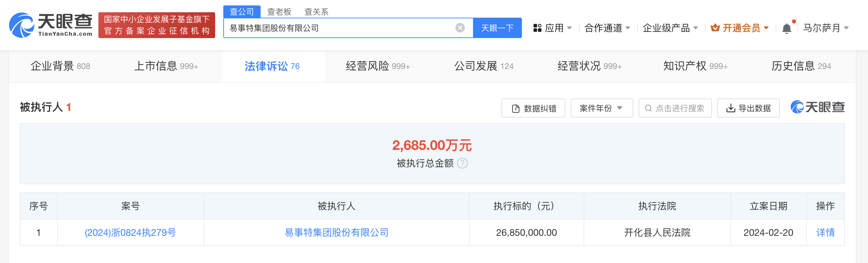868x263 pixels.
Task: Open the 马尔萨月 user account menu
Action: pyautogui.click(x=825, y=28)
